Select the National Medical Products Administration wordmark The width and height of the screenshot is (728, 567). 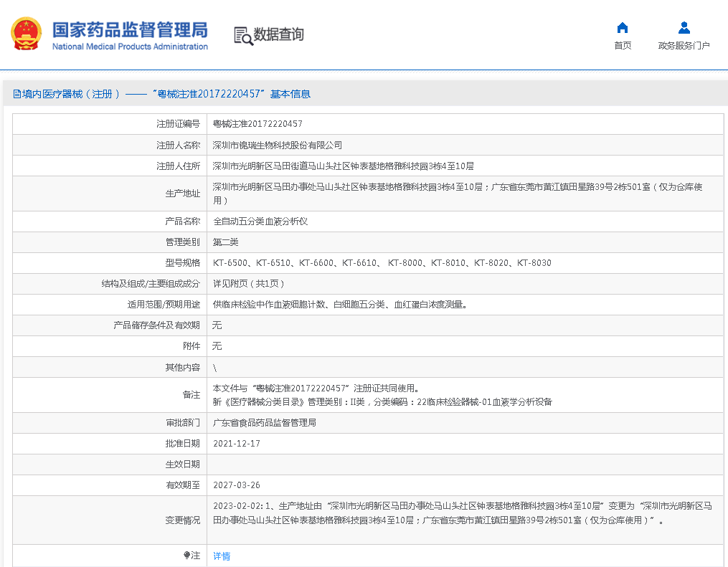pyautogui.click(x=130, y=47)
